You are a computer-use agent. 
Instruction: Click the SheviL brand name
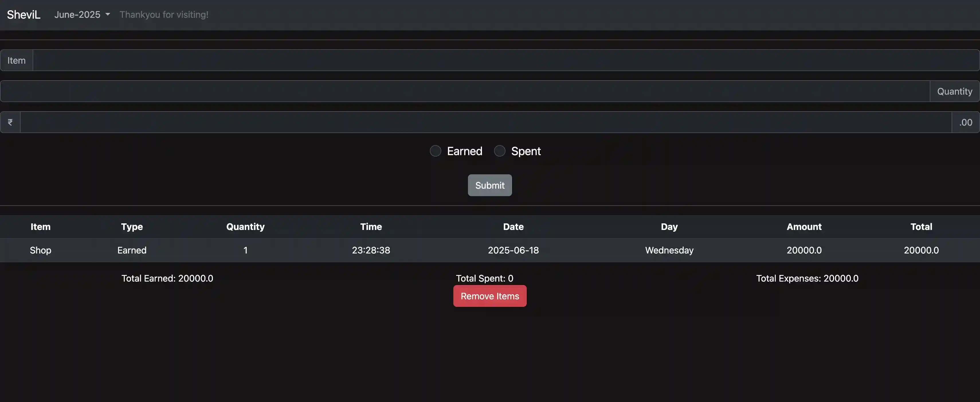tap(23, 14)
